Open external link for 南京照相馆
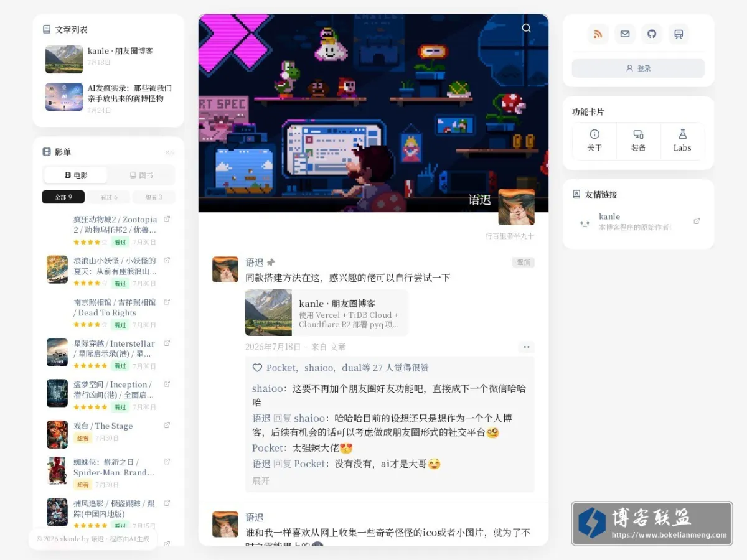 pyautogui.click(x=167, y=302)
